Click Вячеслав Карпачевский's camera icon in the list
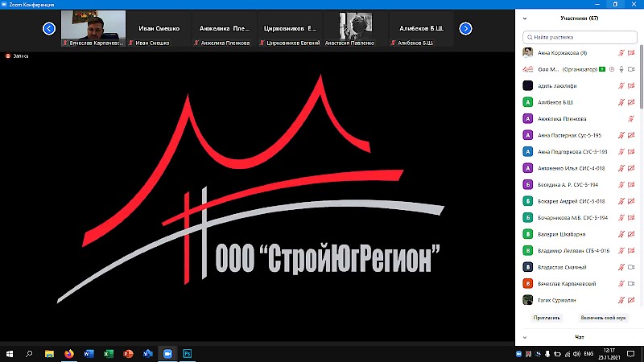 pos(631,283)
